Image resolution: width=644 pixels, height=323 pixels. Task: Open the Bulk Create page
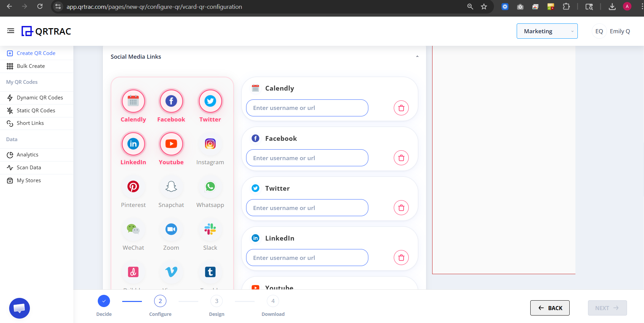[x=31, y=66]
